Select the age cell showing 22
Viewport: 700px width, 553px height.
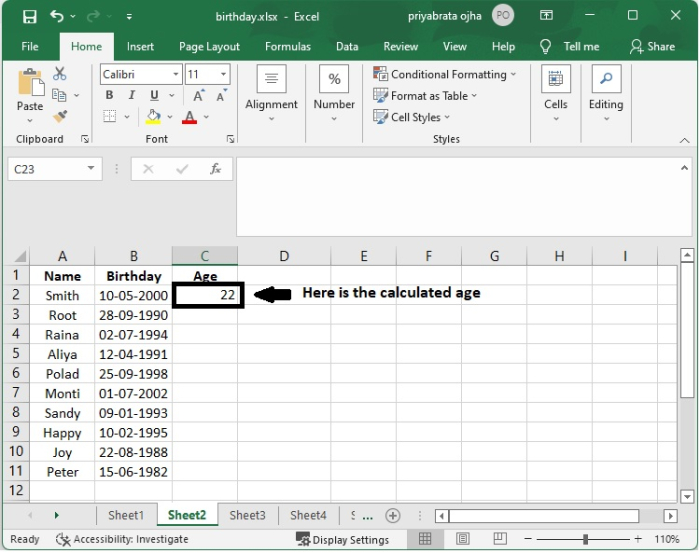(208, 295)
